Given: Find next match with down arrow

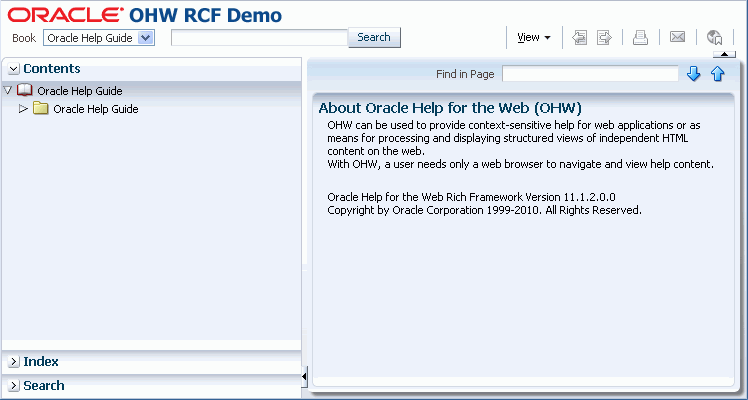Looking at the screenshot, I should [693, 74].
